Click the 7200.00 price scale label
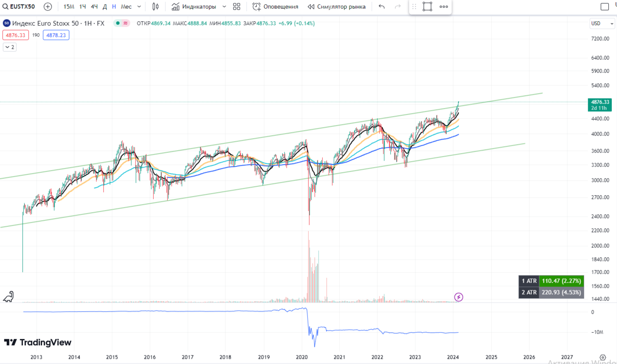Image resolution: width=617 pixels, height=364 pixels. coord(600,39)
